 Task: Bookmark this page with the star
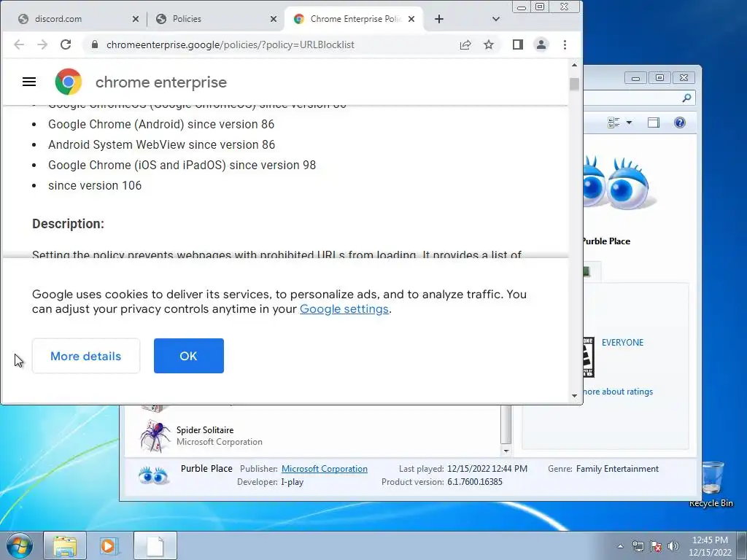coord(489,44)
